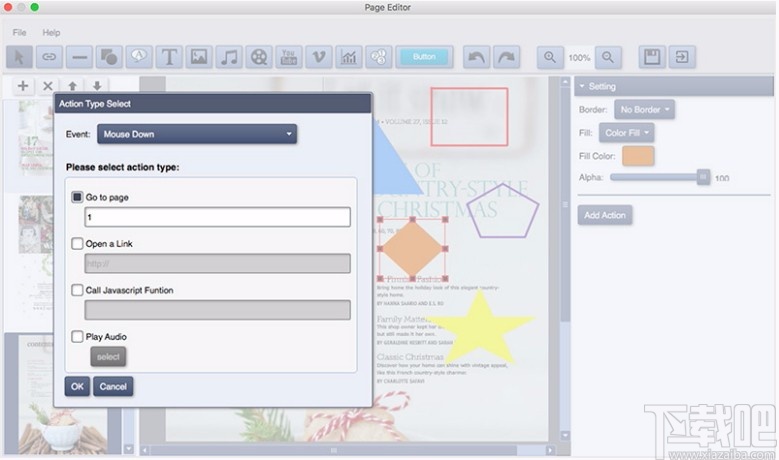Viewport: 779px width, 460px height.
Task: Insert a Vimeo video
Action: coord(318,57)
